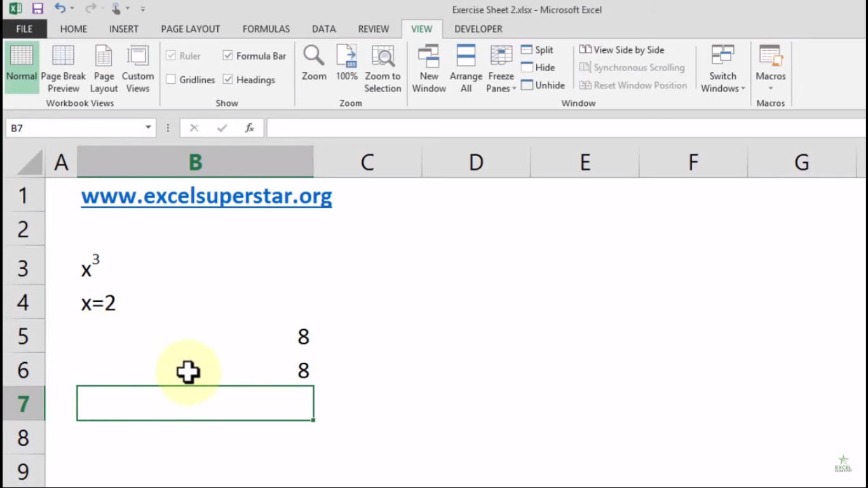Click the Save icon in the quick access toolbar
This screenshot has height=488, width=868.
coord(37,9)
